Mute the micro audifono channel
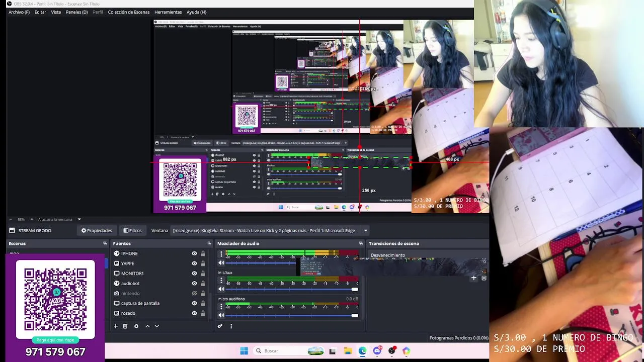Viewport: 644px width, 362px height. pos(221,315)
